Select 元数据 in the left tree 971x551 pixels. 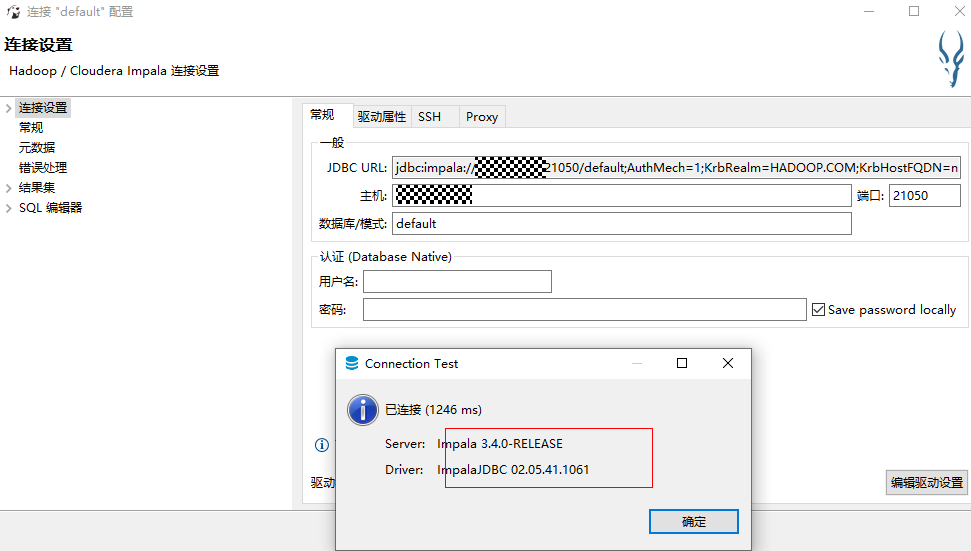pos(37,147)
